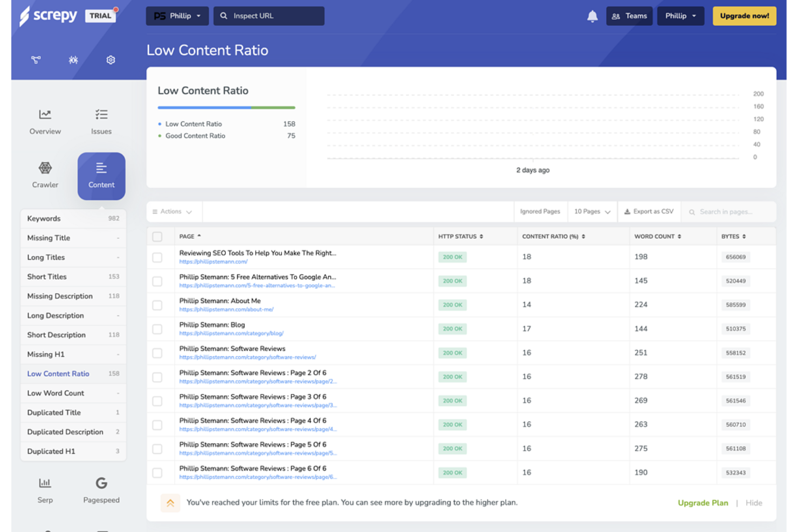The image size is (798, 532).
Task: Open the Actions dropdown menu
Action: click(173, 212)
